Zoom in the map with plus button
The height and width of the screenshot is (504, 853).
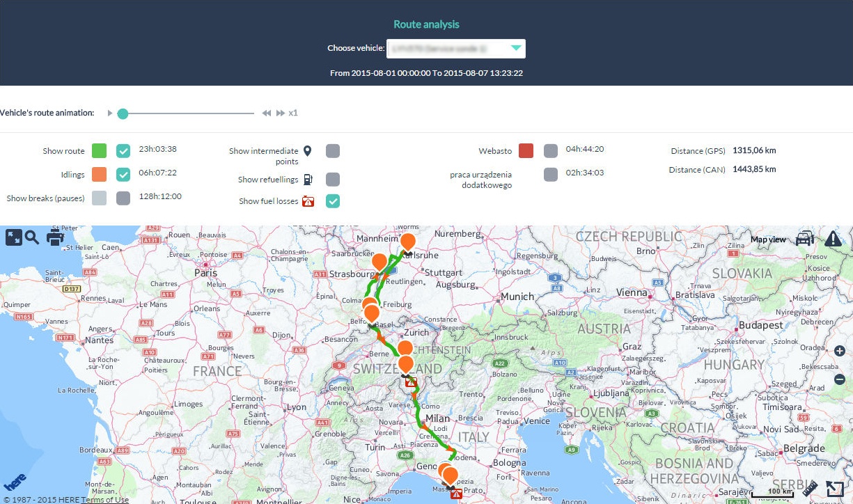click(x=840, y=351)
